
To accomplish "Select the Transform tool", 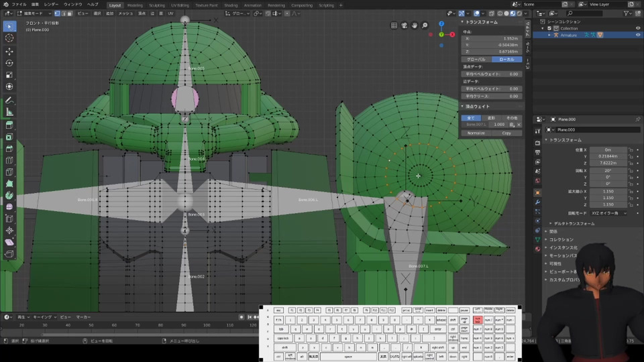I will click(x=9, y=87).
